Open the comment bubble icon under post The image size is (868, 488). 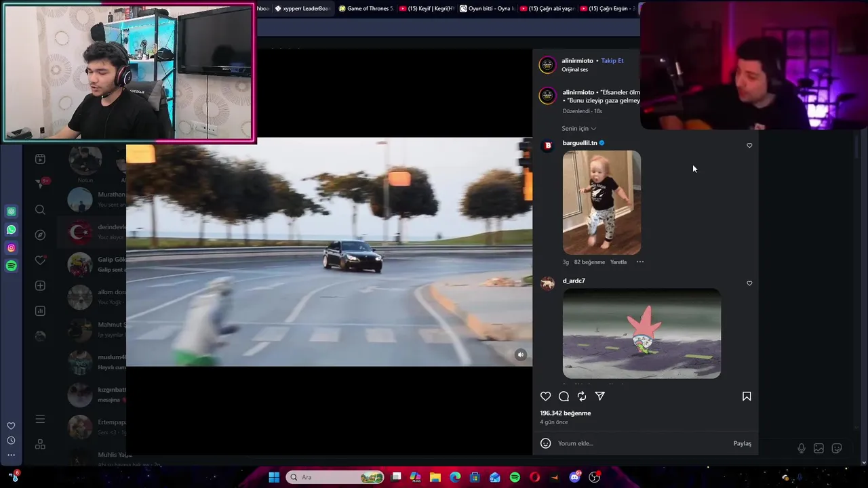[x=564, y=396]
